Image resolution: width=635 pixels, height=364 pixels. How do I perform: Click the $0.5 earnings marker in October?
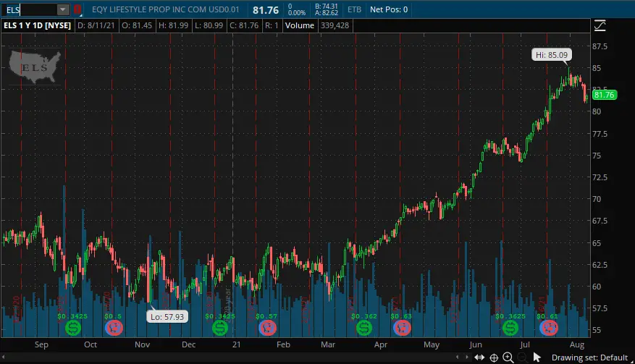114,328
